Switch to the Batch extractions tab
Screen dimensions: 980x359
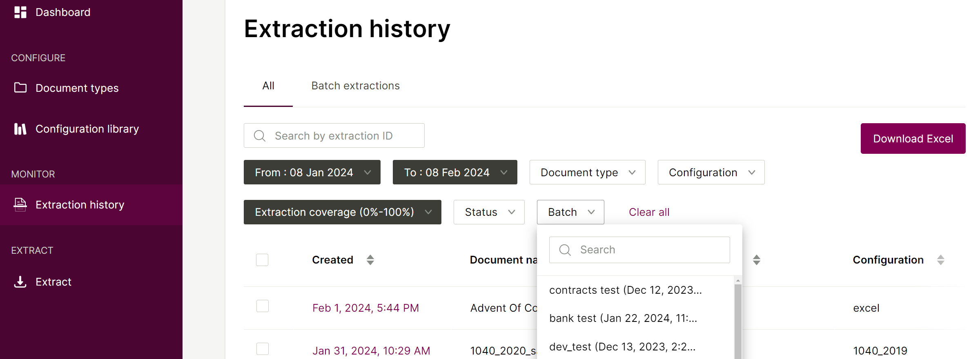[355, 86]
